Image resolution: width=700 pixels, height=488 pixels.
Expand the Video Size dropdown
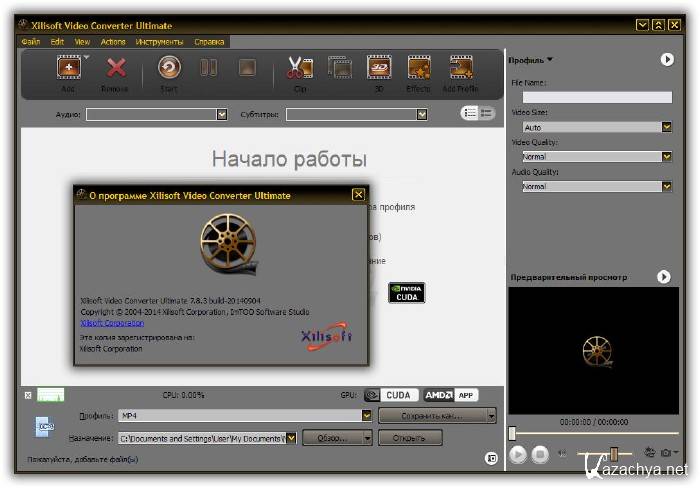[666, 127]
